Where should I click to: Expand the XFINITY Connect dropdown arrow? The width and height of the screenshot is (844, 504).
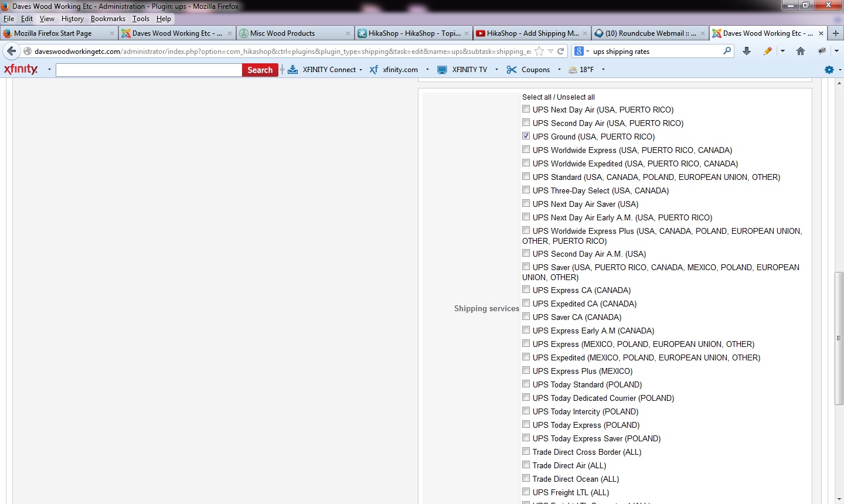360,70
